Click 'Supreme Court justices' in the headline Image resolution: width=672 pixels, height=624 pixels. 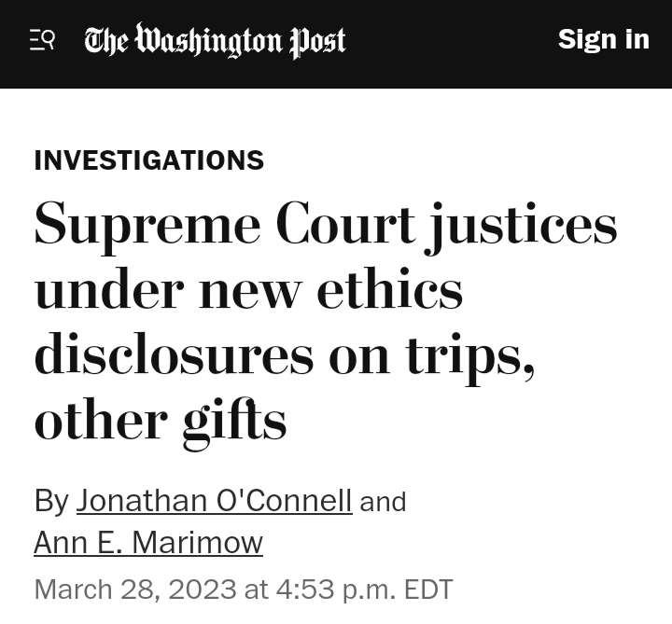pyautogui.click(x=326, y=226)
